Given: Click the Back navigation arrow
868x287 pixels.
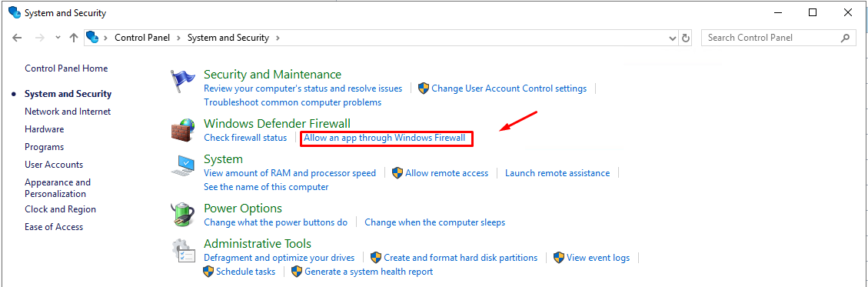Looking at the screenshot, I should (17, 38).
